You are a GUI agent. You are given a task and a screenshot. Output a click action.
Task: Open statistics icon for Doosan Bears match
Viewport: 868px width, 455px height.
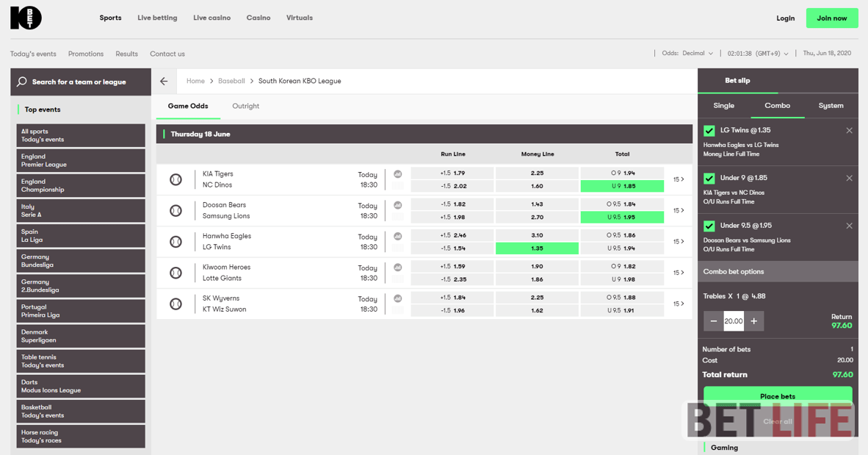tap(397, 205)
